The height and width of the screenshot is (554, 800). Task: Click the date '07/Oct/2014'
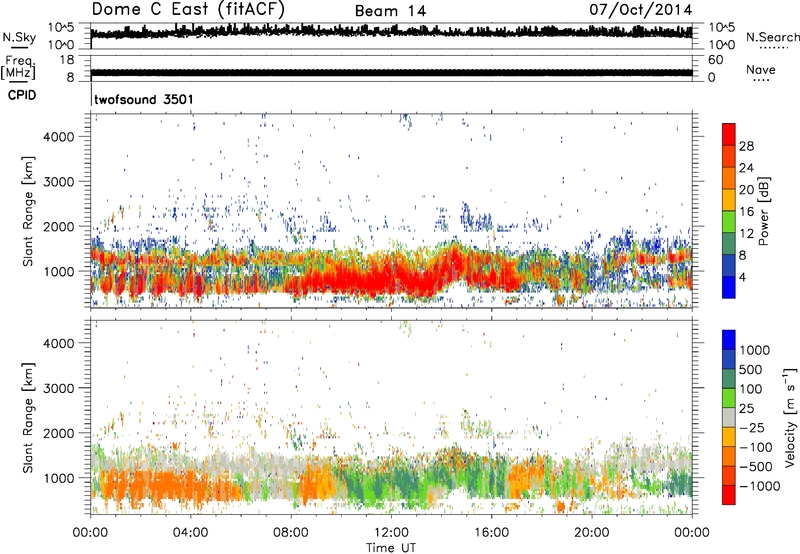point(641,10)
